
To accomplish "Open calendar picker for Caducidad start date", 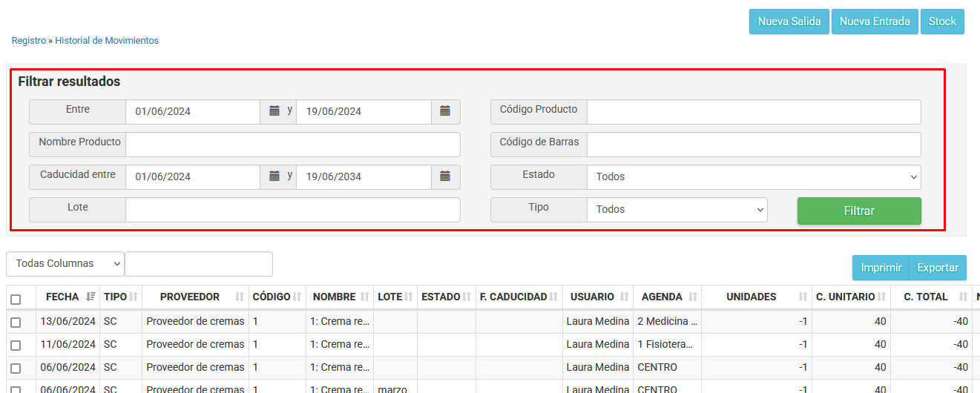I will click(274, 176).
